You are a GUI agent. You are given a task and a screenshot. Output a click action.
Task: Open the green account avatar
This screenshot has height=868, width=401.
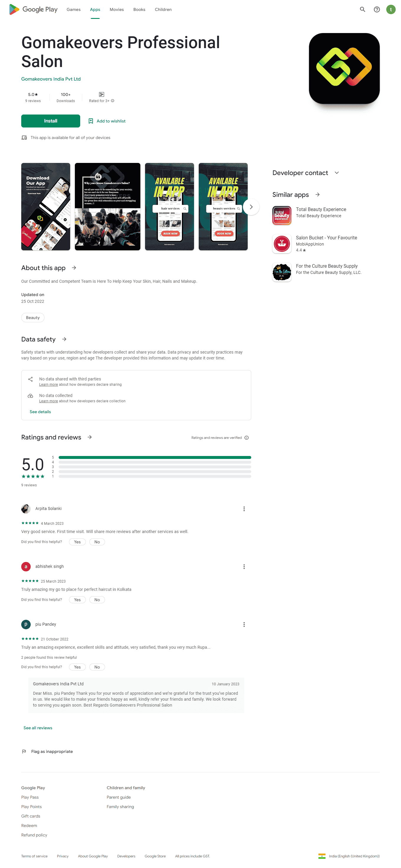[x=391, y=9]
